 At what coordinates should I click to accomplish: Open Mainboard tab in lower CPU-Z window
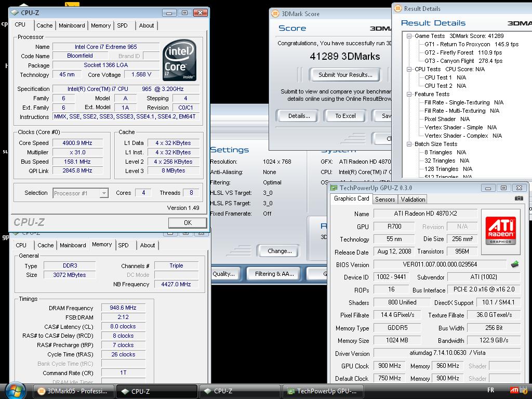pyautogui.click(x=73, y=245)
